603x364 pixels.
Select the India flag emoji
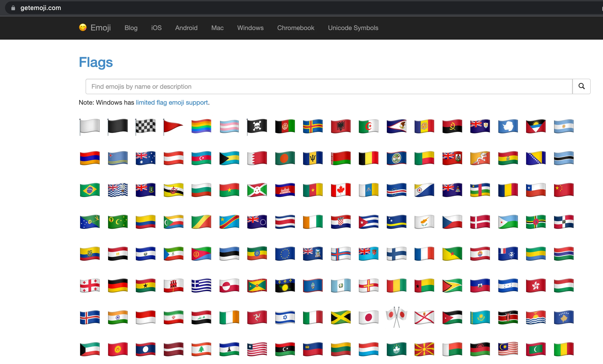117,317
